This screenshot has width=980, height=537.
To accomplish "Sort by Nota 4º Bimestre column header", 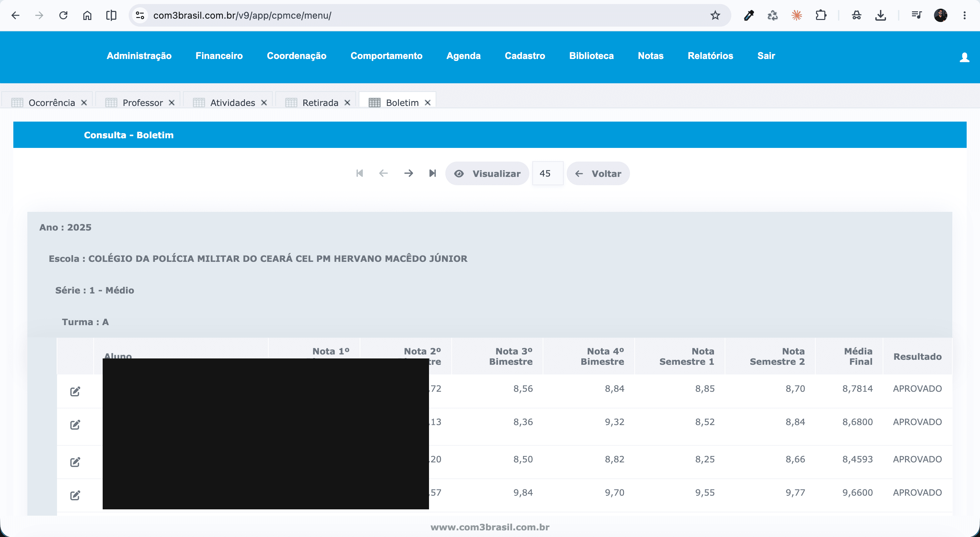I will (602, 356).
